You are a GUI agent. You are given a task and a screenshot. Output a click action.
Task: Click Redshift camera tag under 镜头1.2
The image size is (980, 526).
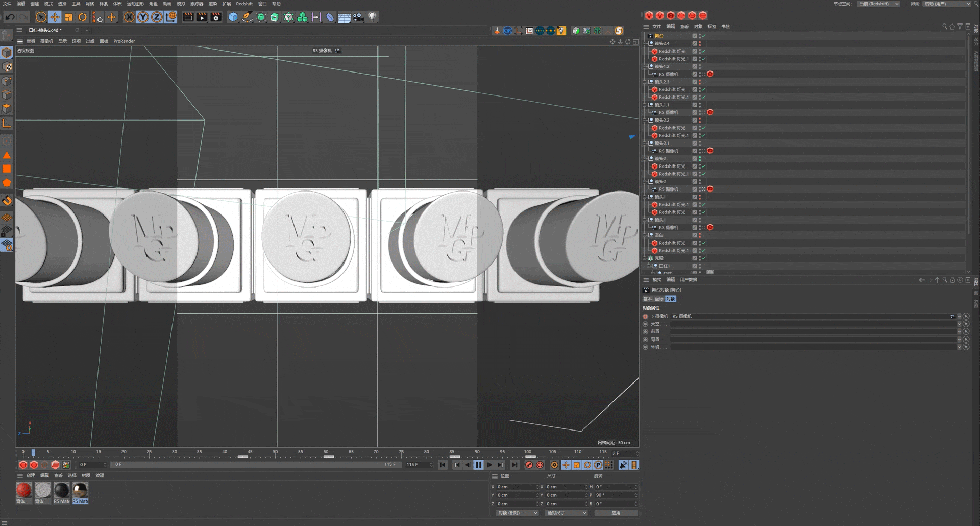[710, 74]
